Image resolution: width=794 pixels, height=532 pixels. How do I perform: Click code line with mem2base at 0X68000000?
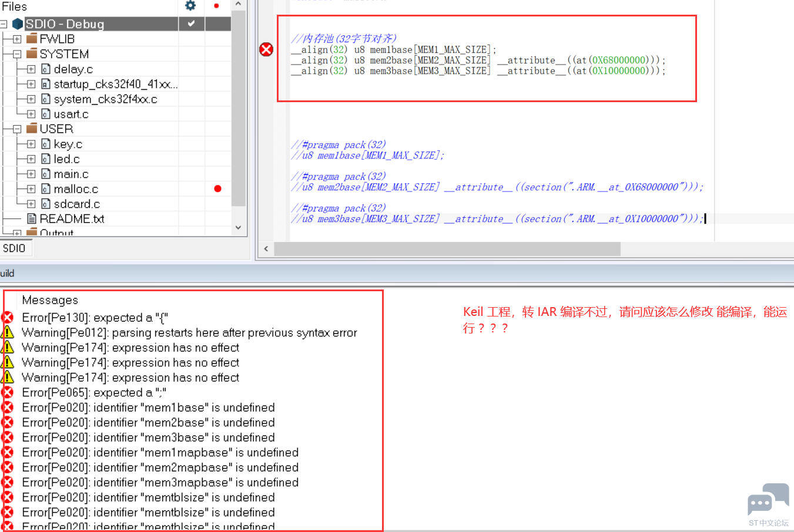coord(478,60)
